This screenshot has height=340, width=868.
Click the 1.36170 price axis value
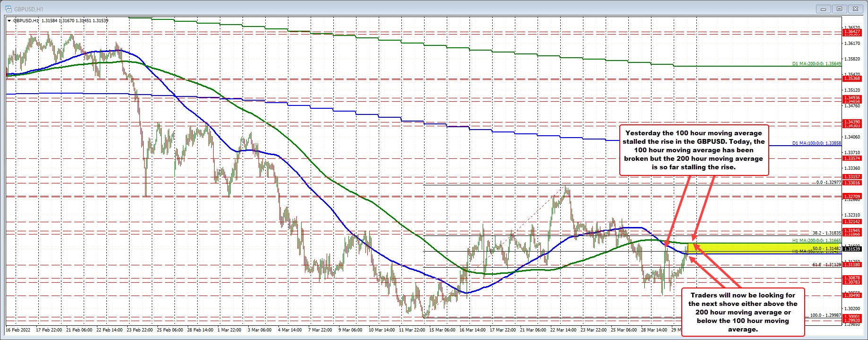click(x=851, y=44)
